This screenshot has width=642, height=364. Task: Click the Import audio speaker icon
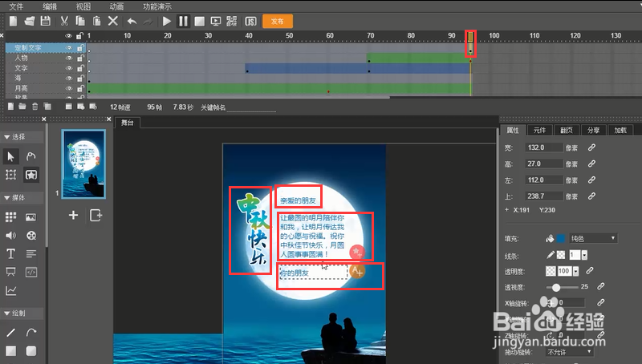coord(10,236)
